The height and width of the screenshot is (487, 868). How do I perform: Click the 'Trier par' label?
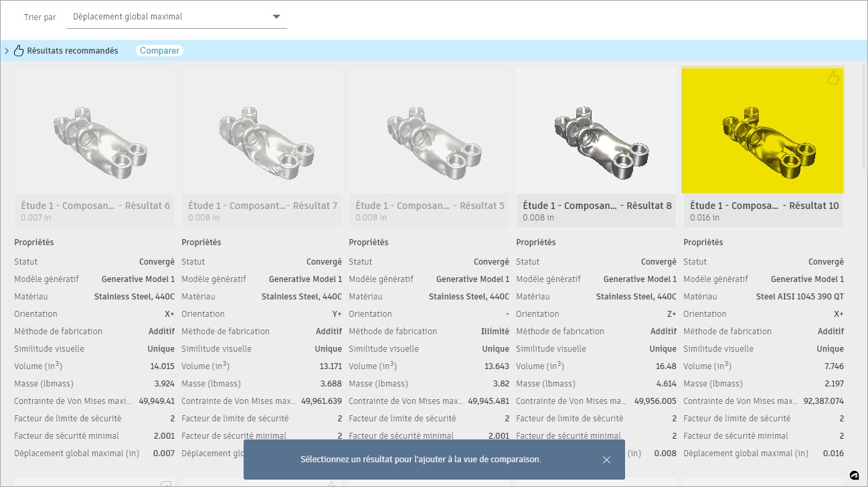(x=40, y=17)
